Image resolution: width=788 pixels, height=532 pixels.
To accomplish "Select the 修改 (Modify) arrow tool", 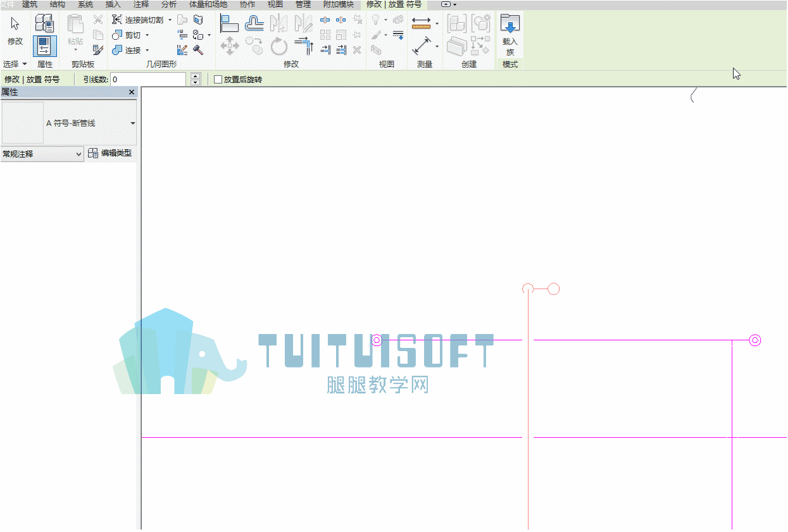I will click(15, 30).
